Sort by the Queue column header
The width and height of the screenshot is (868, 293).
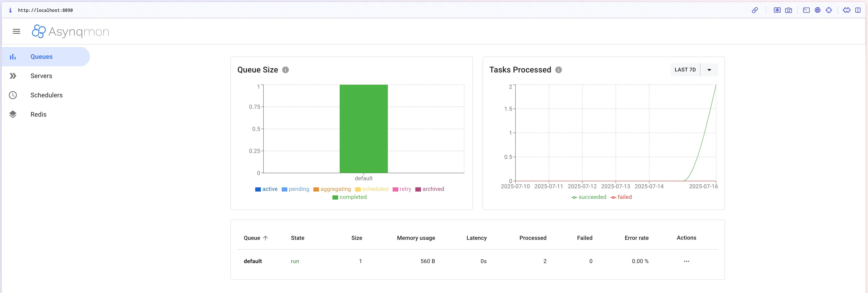[252, 238]
